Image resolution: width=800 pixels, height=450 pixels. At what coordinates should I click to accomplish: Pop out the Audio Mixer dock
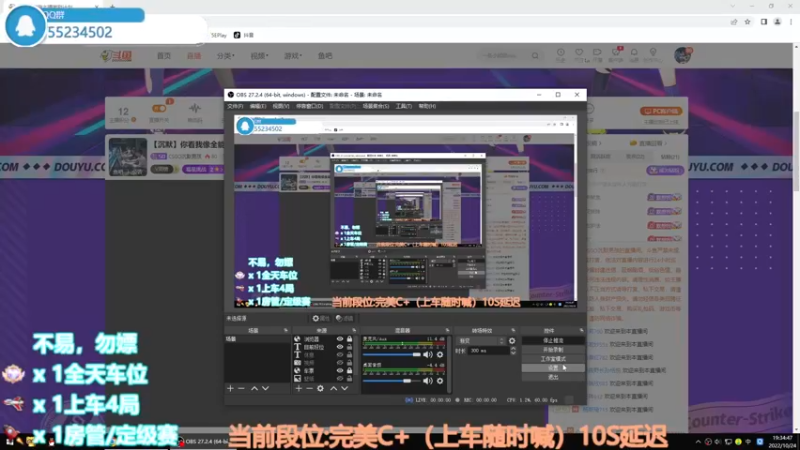447,331
